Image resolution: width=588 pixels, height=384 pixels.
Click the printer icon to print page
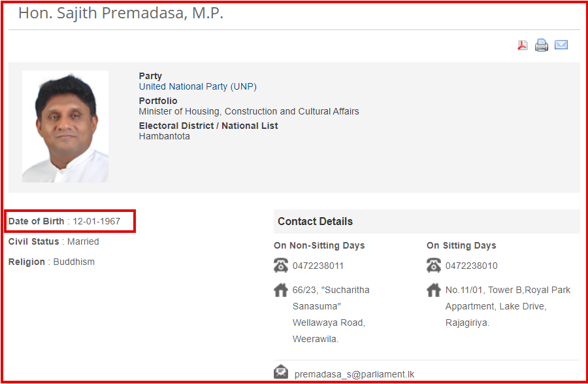(x=541, y=45)
